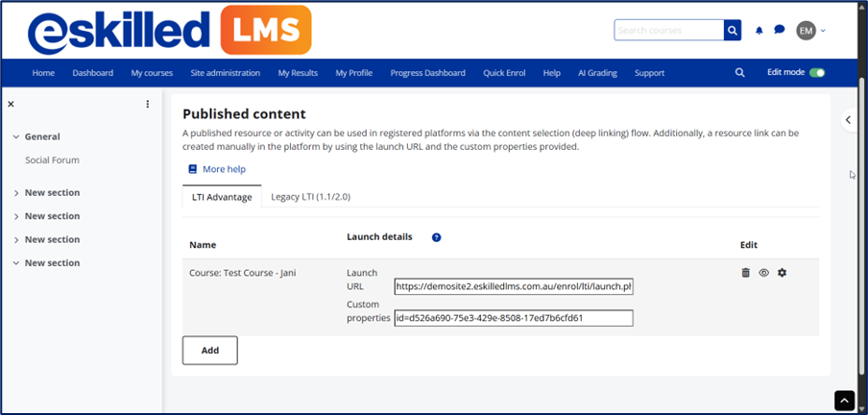Click the launch details help icon
Viewport: 868px width, 415px height.
click(436, 237)
